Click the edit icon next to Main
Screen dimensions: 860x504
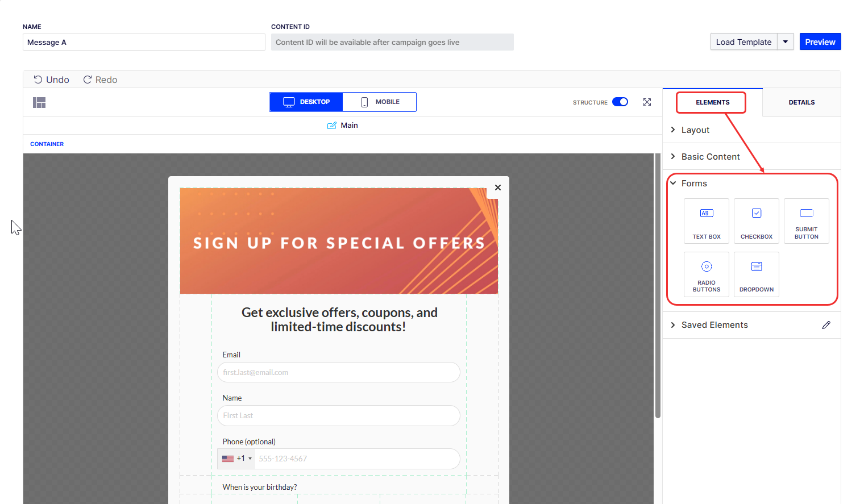tap(332, 126)
